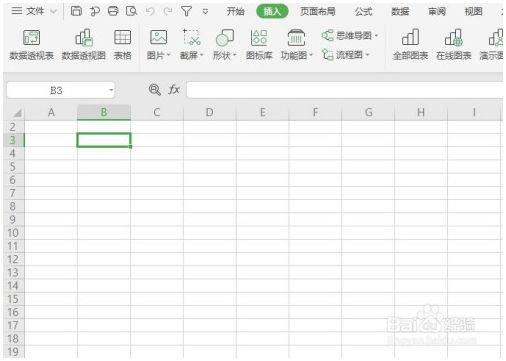
Task: Insert a 数据透视图 pivot chart
Action: [83, 45]
